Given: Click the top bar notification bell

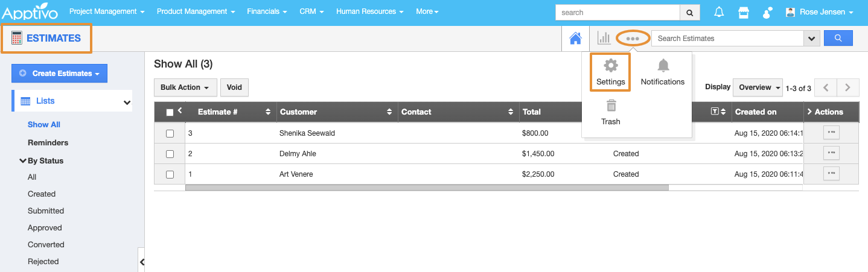Looking at the screenshot, I should (x=719, y=12).
